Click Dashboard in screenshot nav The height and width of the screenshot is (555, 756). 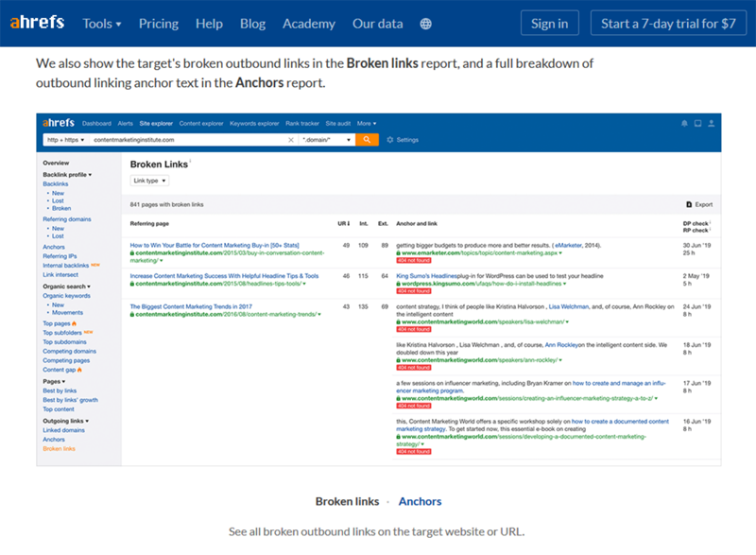[96, 124]
